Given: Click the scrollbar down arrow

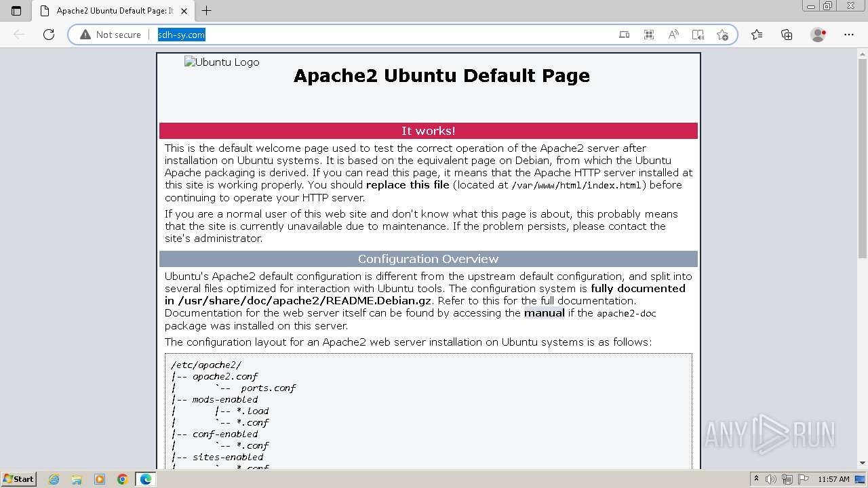Looking at the screenshot, I should pyautogui.click(x=863, y=463).
